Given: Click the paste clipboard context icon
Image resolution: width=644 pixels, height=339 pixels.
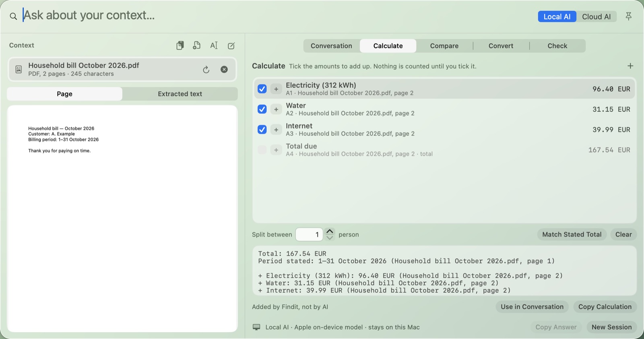Looking at the screenshot, I should click(x=180, y=45).
